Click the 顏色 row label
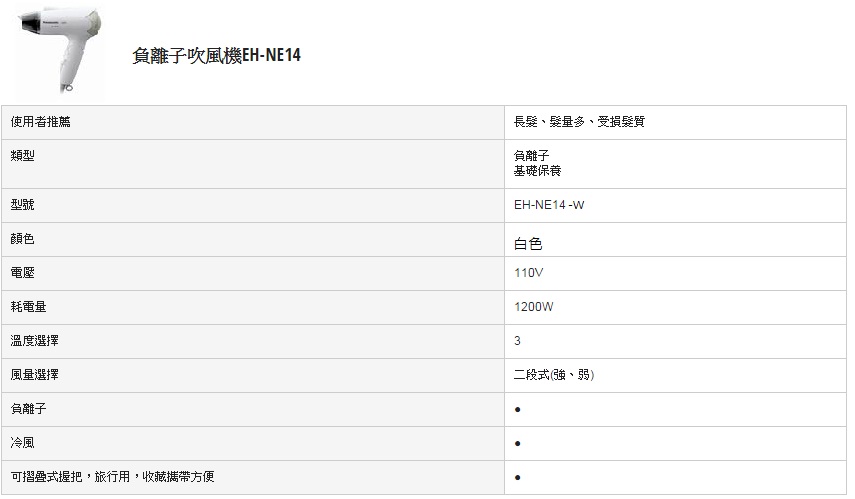This screenshot has height=499, width=855. [x=22, y=238]
